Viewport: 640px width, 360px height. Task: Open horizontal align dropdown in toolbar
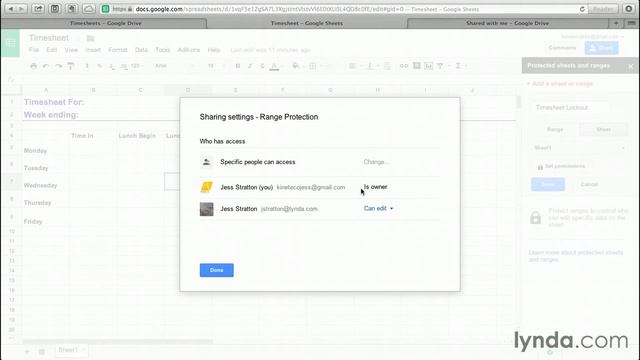click(354, 66)
